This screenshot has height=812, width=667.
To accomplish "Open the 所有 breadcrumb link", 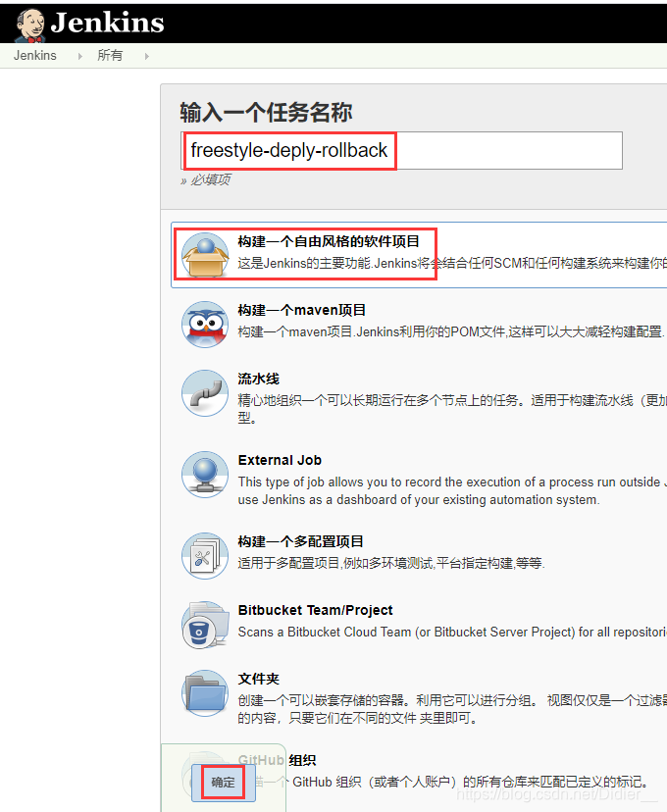I will 110,56.
